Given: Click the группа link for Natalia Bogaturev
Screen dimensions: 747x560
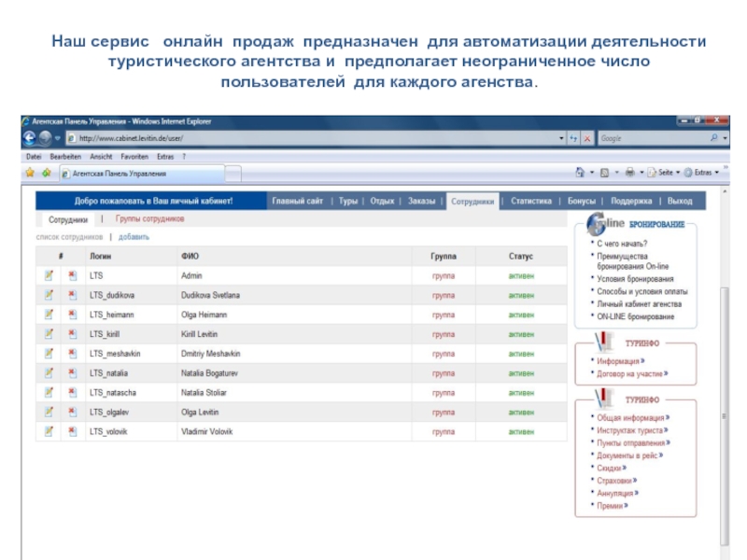Looking at the screenshot, I should pyautogui.click(x=443, y=373).
